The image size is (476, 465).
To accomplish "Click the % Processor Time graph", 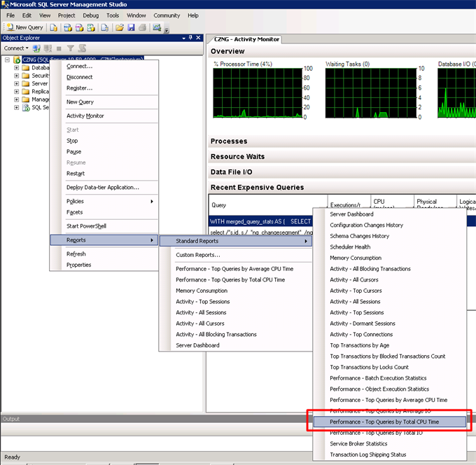I will [x=258, y=93].
